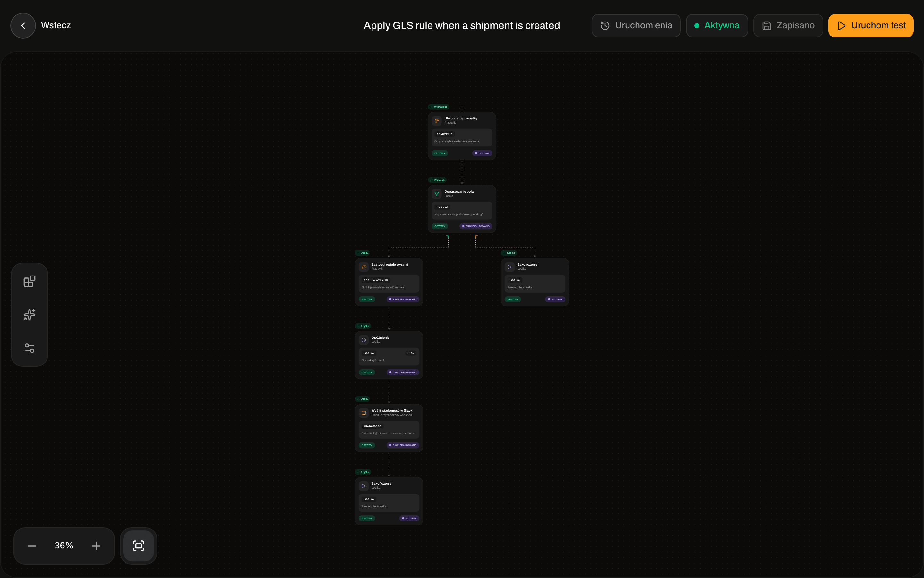The image size is (924, 578).
Task: Open the blocks palette icon in left sidebar
Action: 30,281
